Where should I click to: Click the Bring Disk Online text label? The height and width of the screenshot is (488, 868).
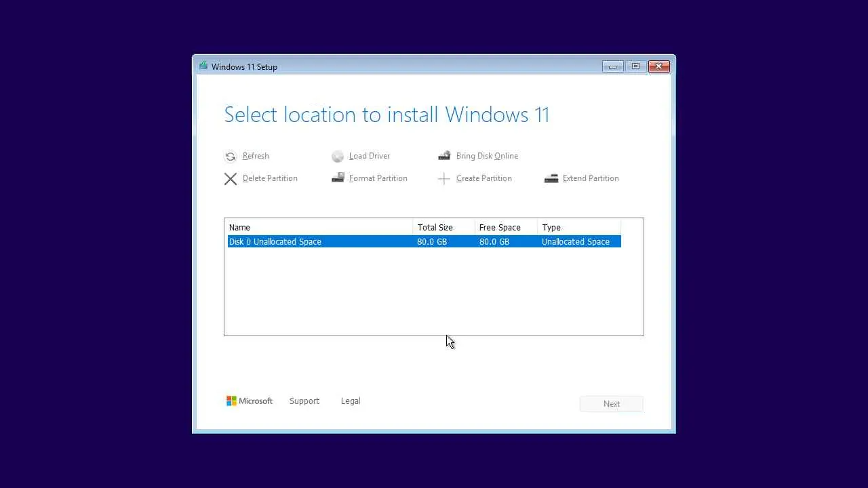[x=487, y=156]
